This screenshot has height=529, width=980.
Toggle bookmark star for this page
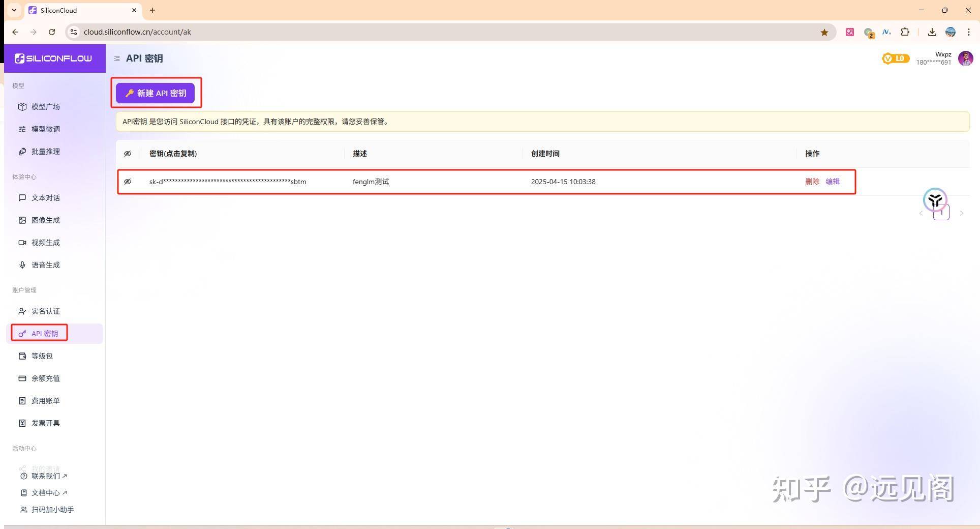pos(824,32)
